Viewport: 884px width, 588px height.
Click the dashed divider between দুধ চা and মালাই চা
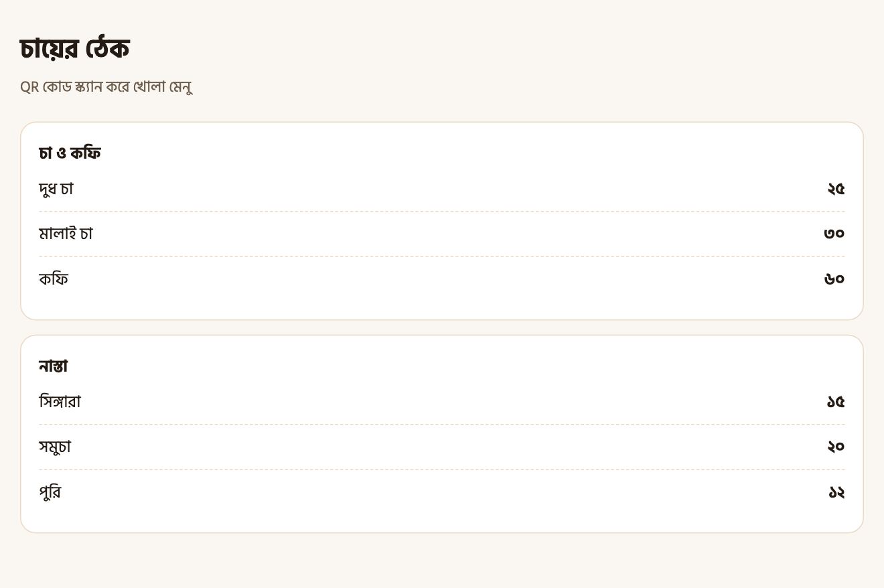[442, 212]
